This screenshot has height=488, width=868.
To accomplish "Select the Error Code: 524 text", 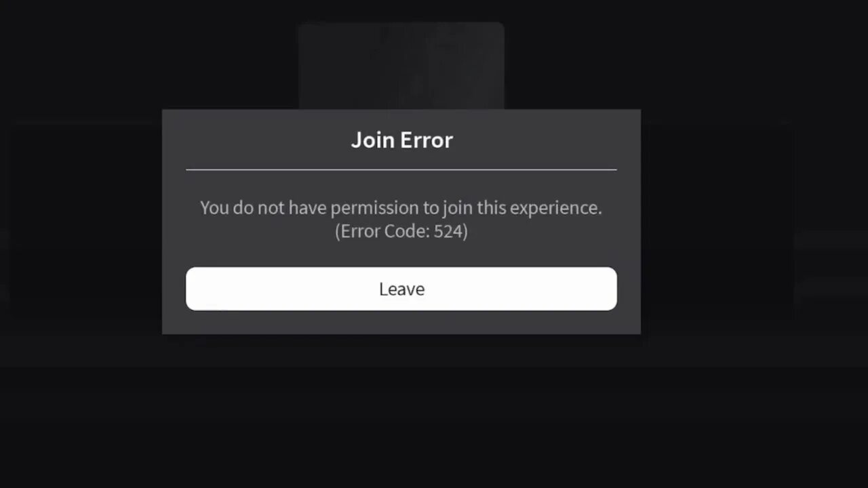I will [x=401, y=231].
